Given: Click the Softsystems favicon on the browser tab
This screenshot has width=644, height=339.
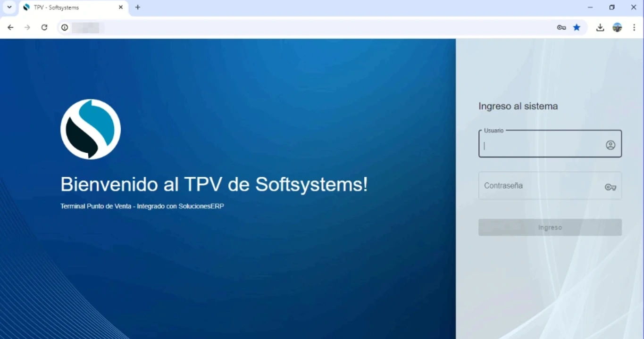Looking at the screenshot, I should pos(27,7).
